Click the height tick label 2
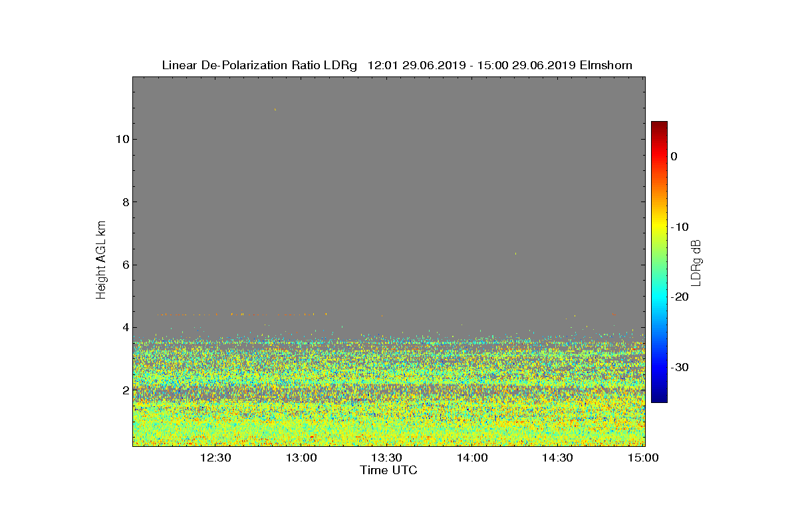This screenshot has width=798, height=532. click(124, 390)
